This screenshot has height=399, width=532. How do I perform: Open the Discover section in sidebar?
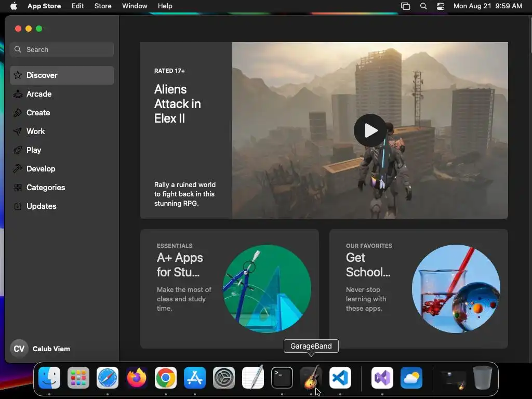click(x=62, y=75)
